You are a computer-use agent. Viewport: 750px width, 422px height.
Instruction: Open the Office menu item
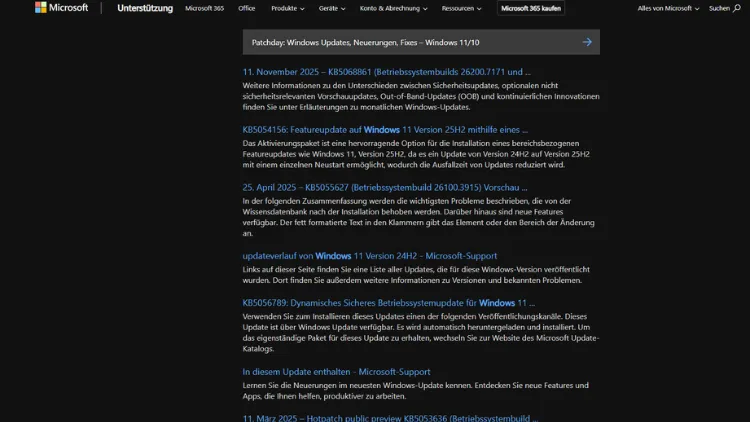[x=246, y=8]
